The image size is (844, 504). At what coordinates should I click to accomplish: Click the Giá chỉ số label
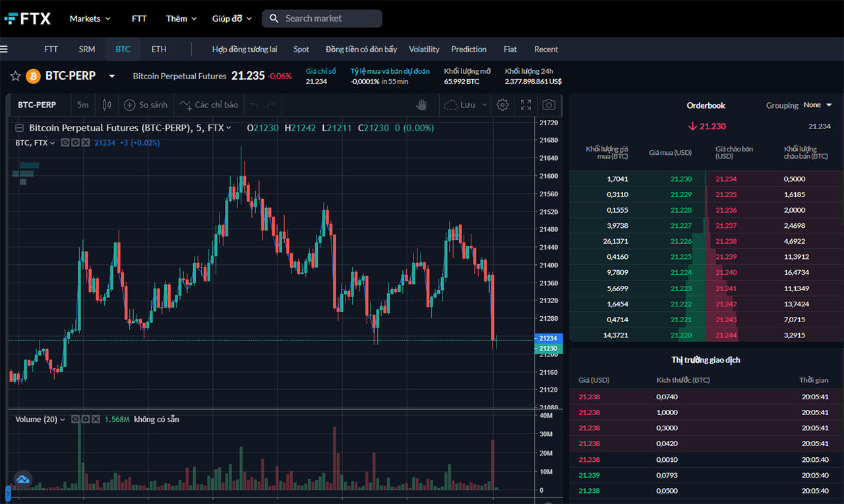point(321,71)
